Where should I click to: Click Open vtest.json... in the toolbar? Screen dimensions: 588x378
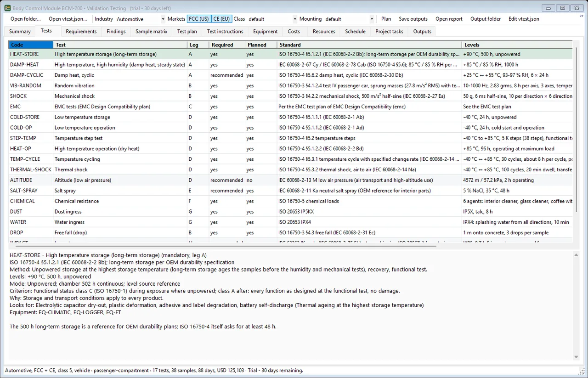tap(68, 19)
